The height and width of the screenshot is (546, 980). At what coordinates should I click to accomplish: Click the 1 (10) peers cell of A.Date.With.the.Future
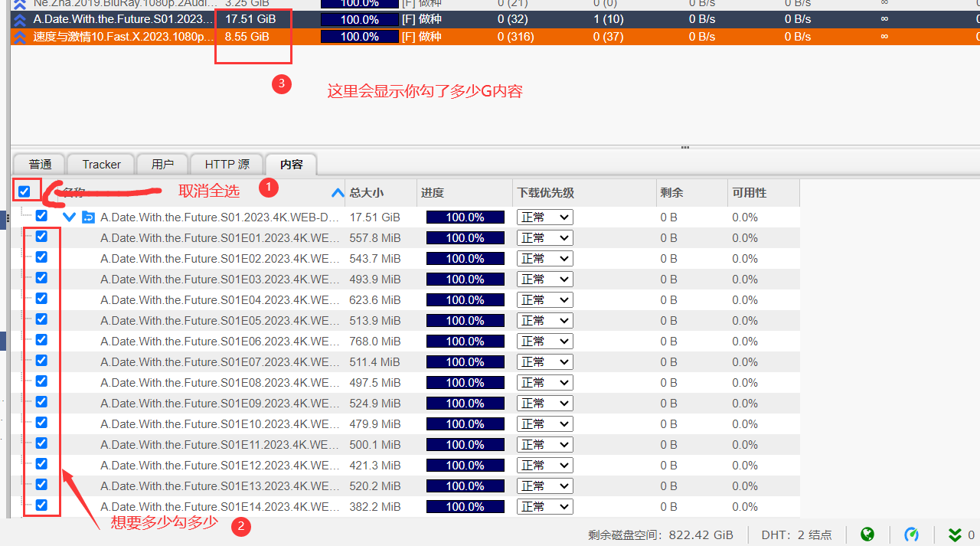pyautogui.click(x=608, y=19)
